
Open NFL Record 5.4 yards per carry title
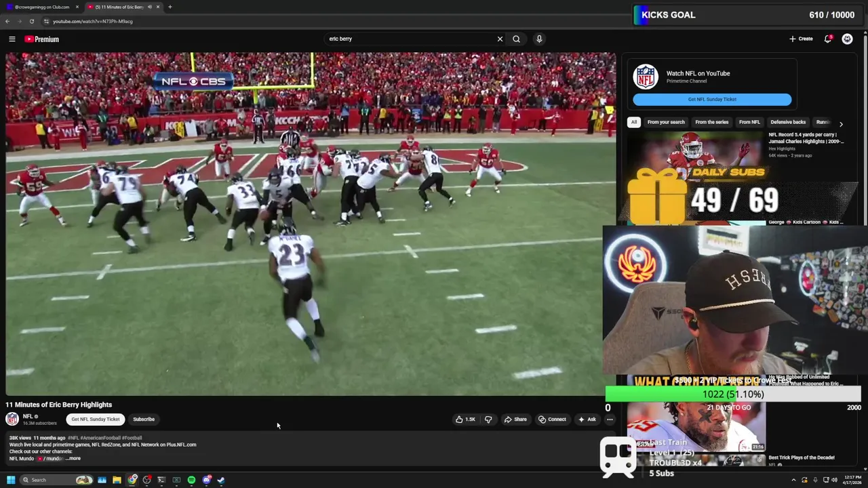coord(806,138)
